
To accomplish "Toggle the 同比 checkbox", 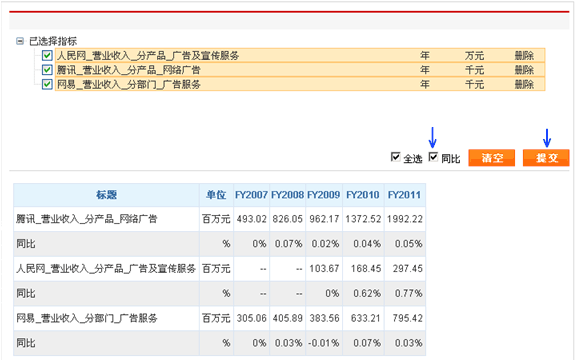I will tap(433, 157).
